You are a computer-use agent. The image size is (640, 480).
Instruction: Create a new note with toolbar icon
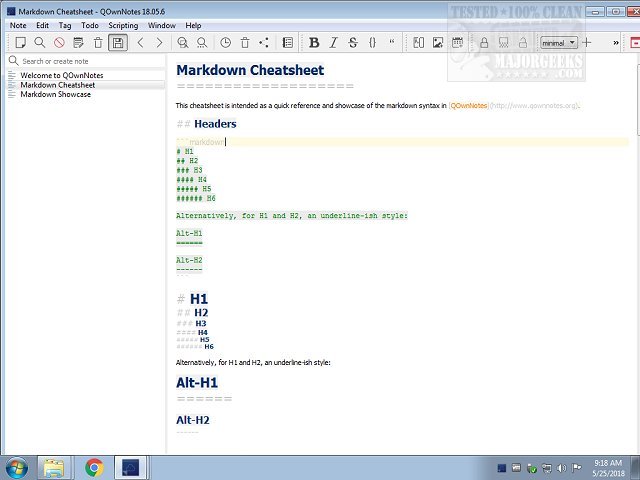tap(19, 43)
